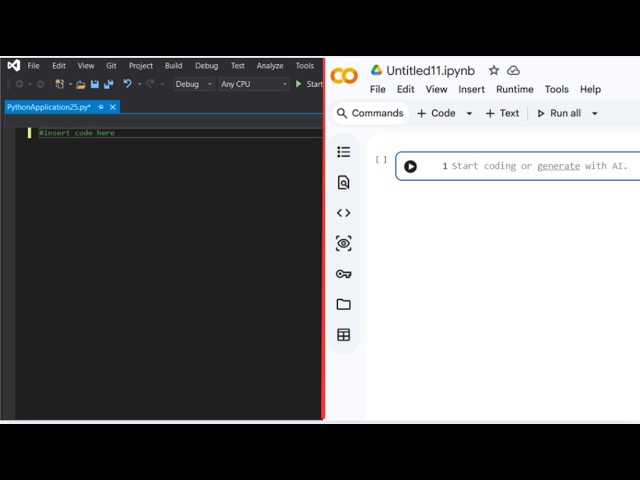Pin the PythonApplication25.py tab

(101, 107)
